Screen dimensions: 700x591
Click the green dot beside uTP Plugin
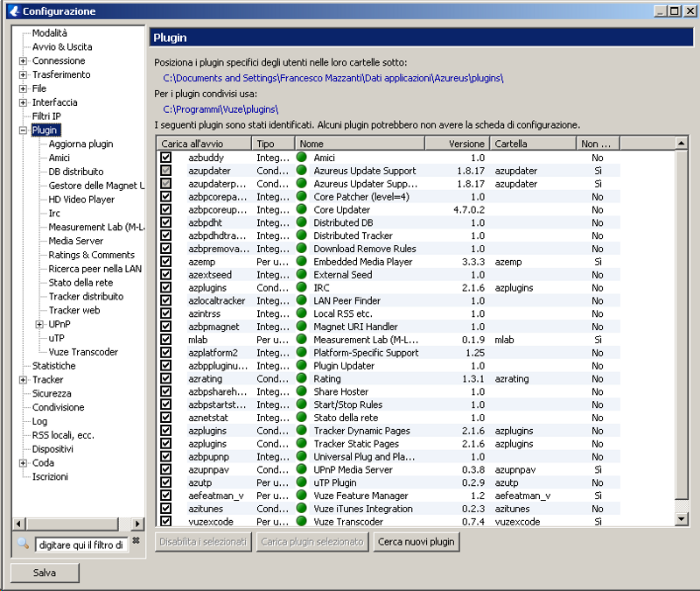click(302, 482)
